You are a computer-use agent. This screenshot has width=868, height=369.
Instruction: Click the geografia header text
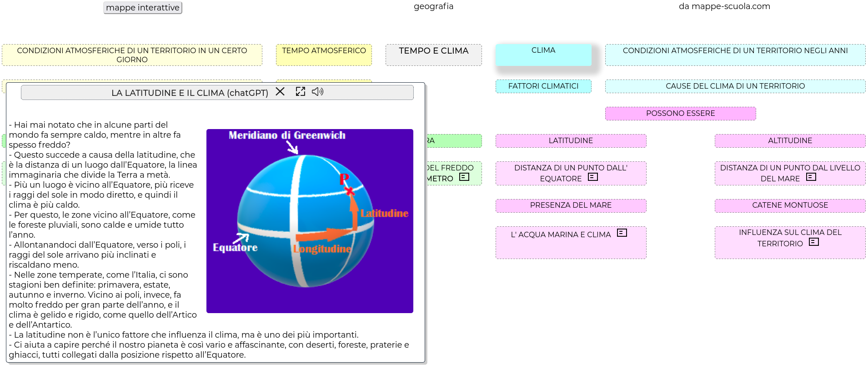coord(434,6)
